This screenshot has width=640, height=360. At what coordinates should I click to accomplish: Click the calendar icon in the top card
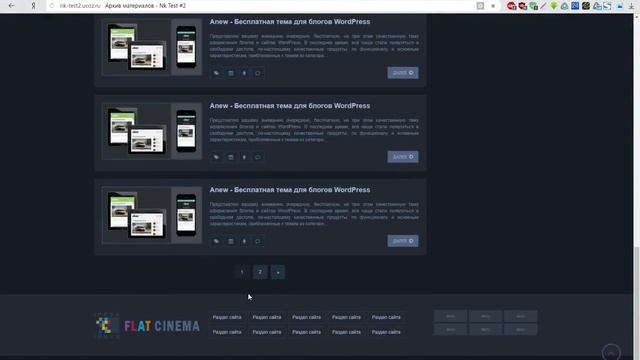point(231,73)
